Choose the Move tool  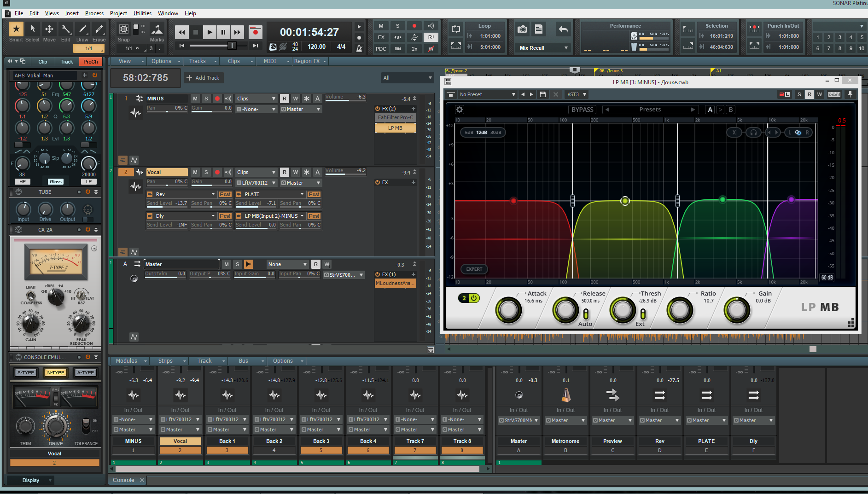point(49,29)
